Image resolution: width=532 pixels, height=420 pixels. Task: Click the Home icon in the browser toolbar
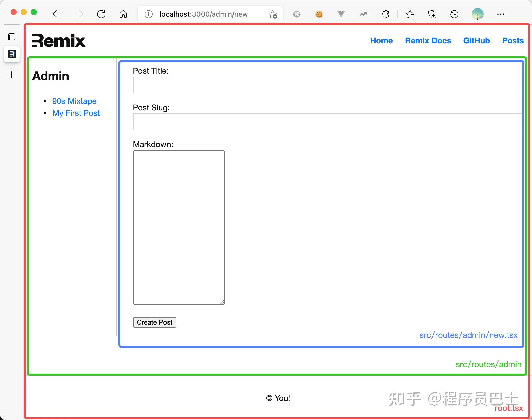[123, 14]
